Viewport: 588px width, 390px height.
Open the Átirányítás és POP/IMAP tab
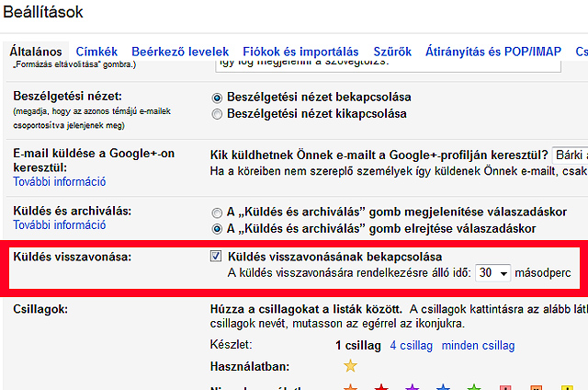493,52
